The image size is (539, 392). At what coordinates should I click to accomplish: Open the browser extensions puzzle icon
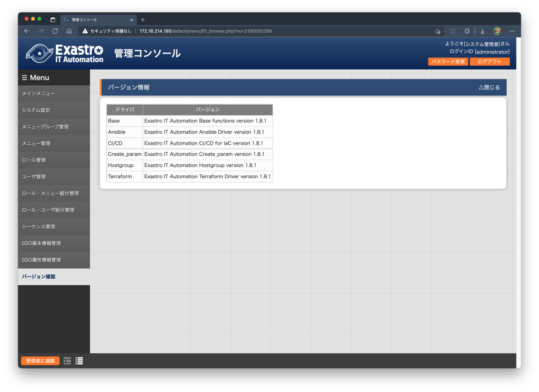(467, 31)
